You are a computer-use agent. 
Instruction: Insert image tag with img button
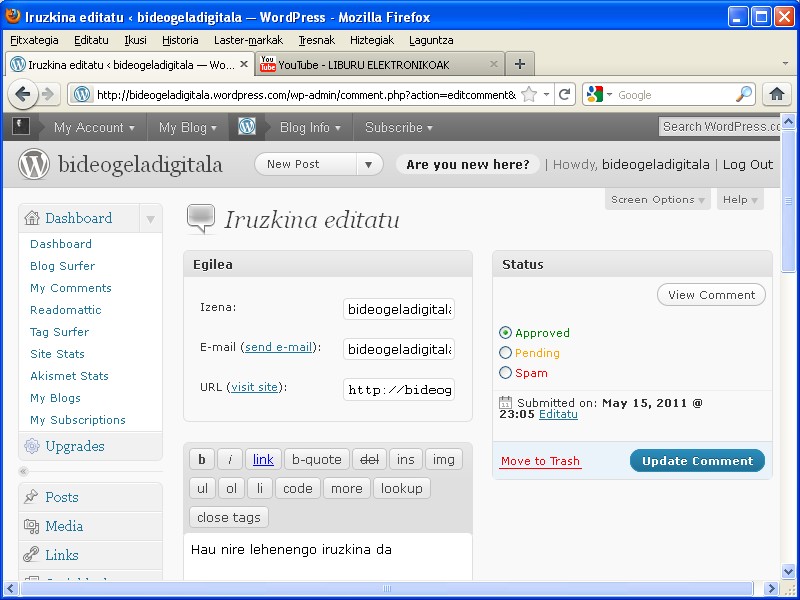point(443,459)
